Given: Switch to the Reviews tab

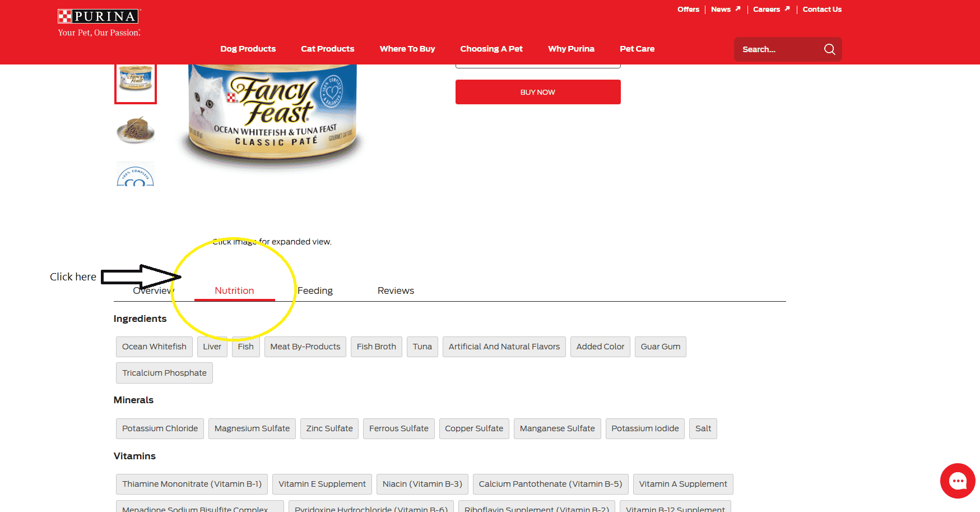Looking at the screenshot, I should tap(396, 290).
